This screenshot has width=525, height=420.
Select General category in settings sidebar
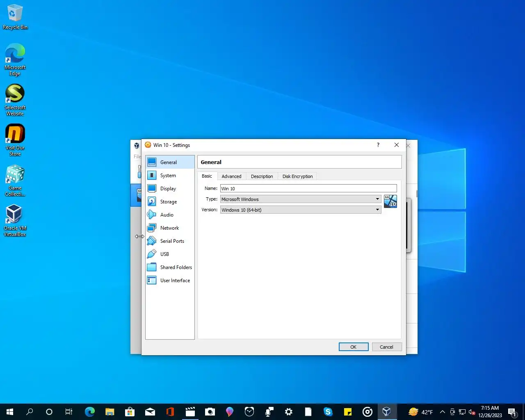point(170,162)
